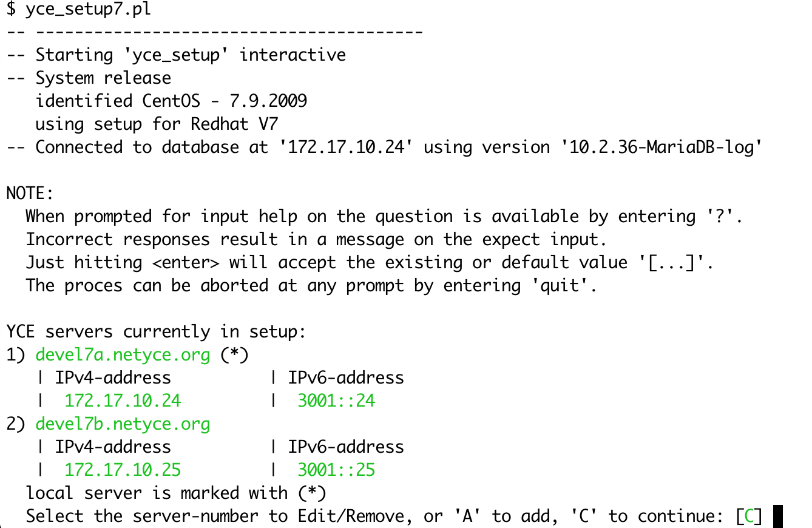This screenshot has height=528, width=812.
Task: Click the yce_setup7.pl command text
Action: tap(89, 10)
